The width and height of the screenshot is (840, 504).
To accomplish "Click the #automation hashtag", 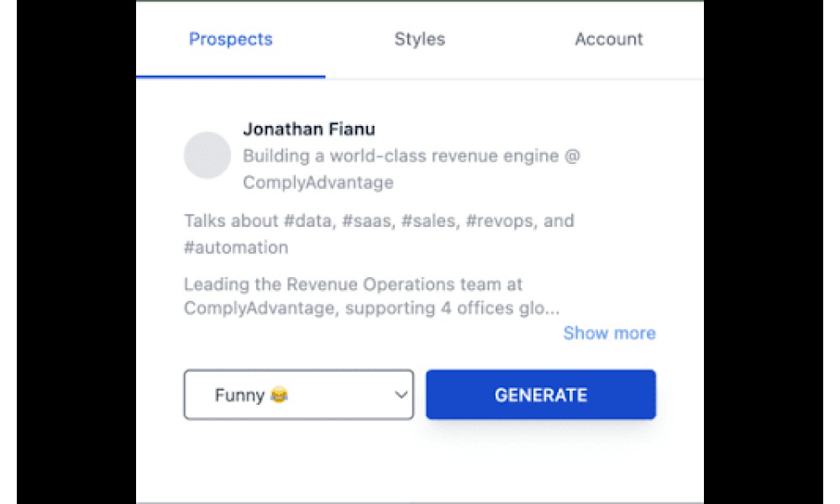I will tap(236, 248).
